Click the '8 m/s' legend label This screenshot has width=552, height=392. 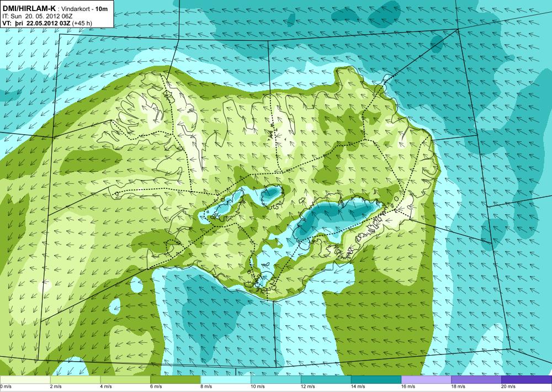pos(206,386)
